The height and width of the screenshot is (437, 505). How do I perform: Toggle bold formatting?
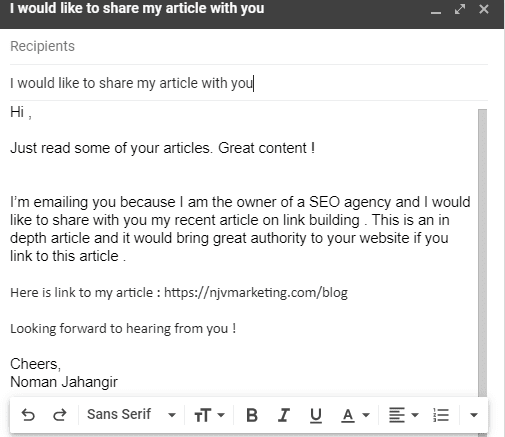pos(252,415)
